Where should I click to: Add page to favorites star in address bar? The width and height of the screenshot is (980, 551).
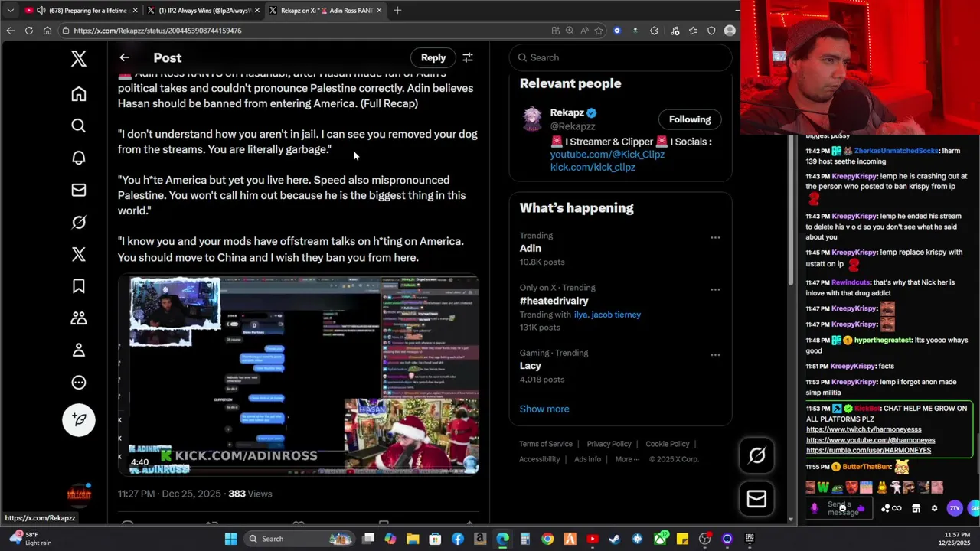point(598,31)
